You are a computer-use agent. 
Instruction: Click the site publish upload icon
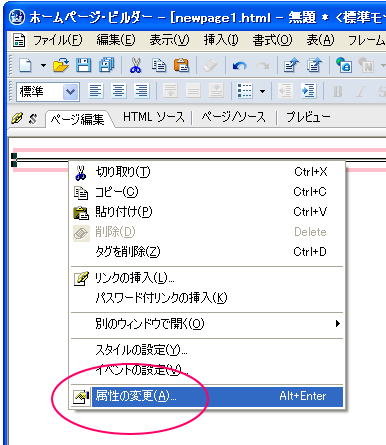[314, 65]
